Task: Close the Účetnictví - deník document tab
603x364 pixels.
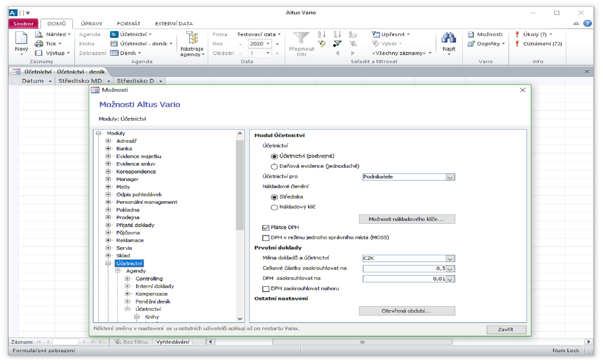Action: [587, 72]
